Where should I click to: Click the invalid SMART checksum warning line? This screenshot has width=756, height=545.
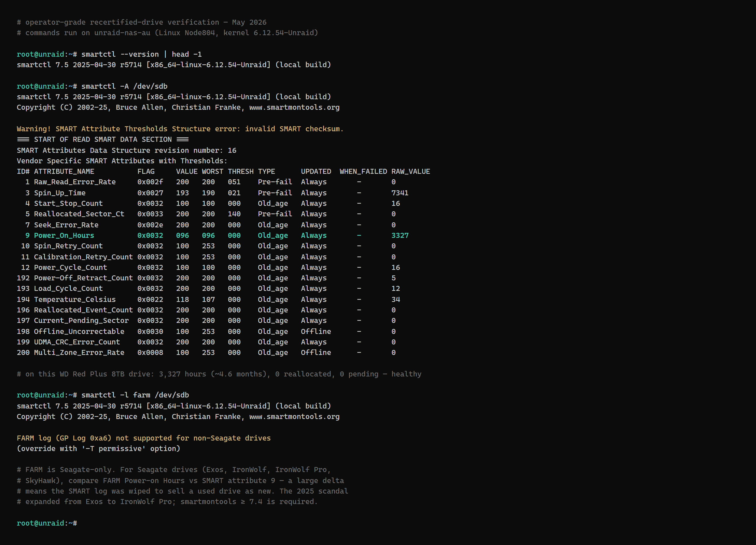click(x=180, y=129)
